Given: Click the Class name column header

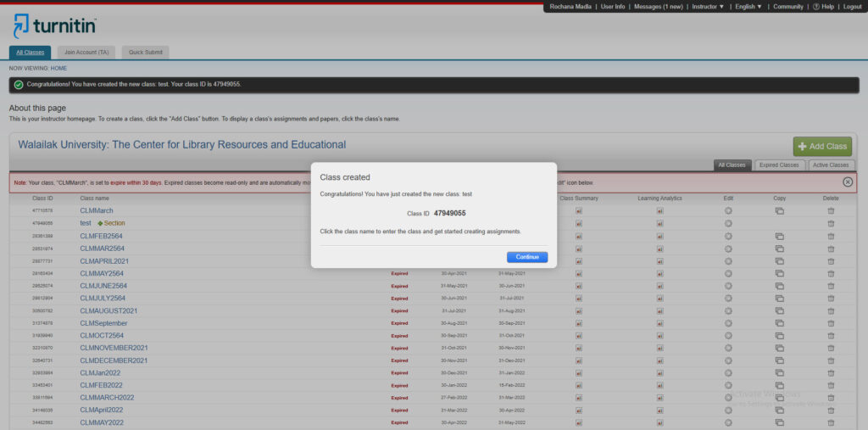Looking at the screenshot, I should [95, 198].
